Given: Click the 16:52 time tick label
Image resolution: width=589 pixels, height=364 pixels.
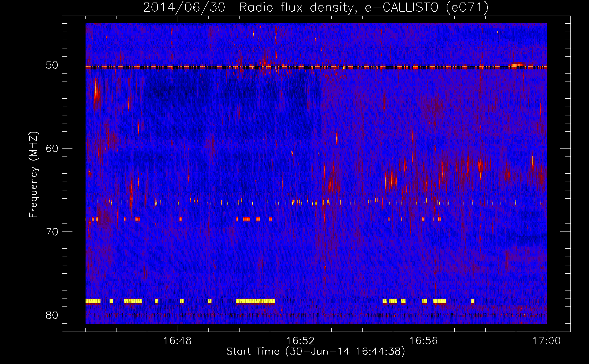Looking at the screenshot, I should (301, 341).
